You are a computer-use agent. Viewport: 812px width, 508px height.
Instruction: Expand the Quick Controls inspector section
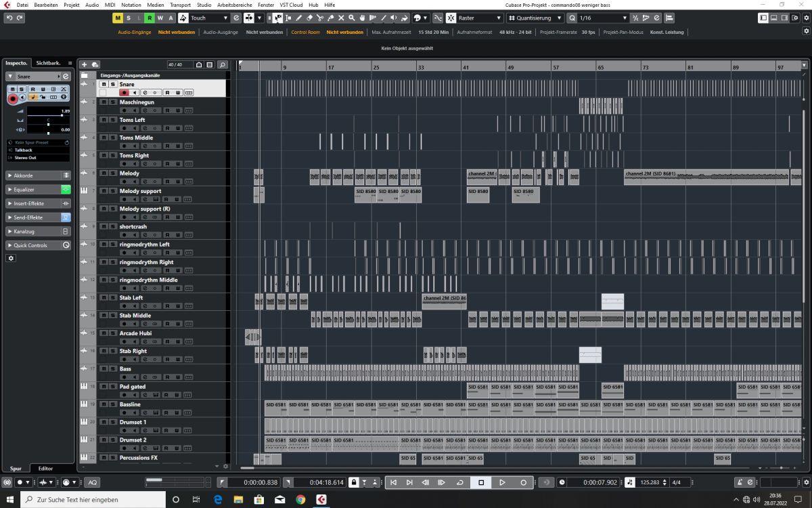(39, 245)
